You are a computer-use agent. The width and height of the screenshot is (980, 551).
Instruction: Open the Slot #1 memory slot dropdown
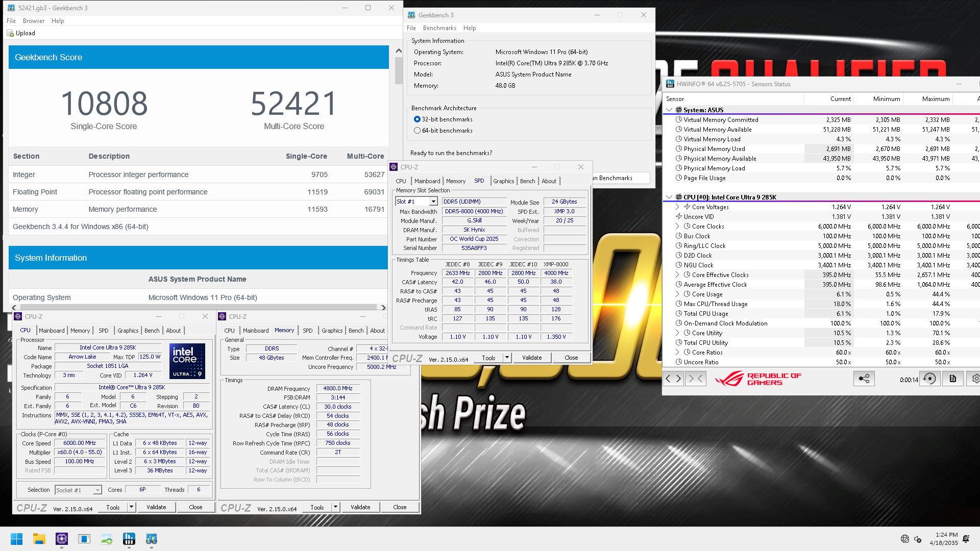[433, 202]
